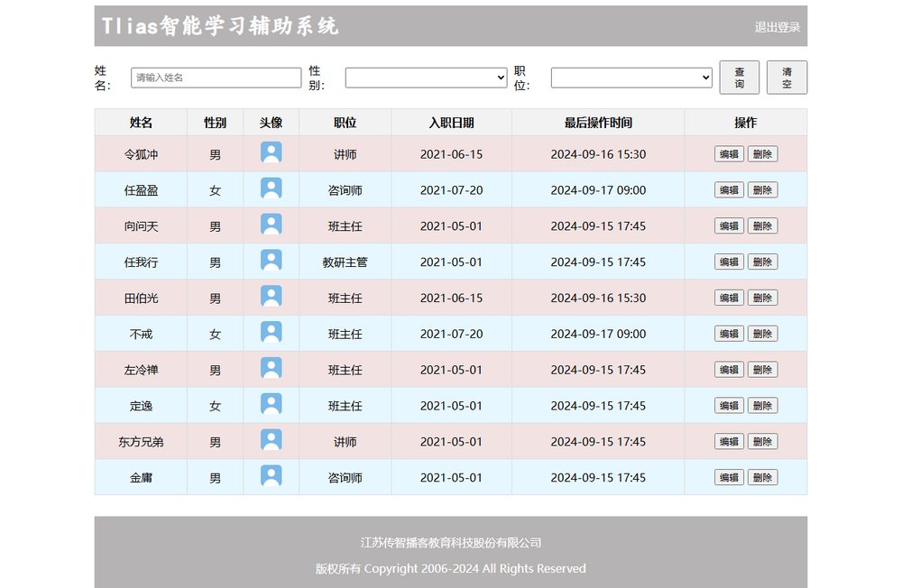This screenshot has height=588, width=902.
Task: Open the 性别 gender dropdown
Action: pos(426,78)
